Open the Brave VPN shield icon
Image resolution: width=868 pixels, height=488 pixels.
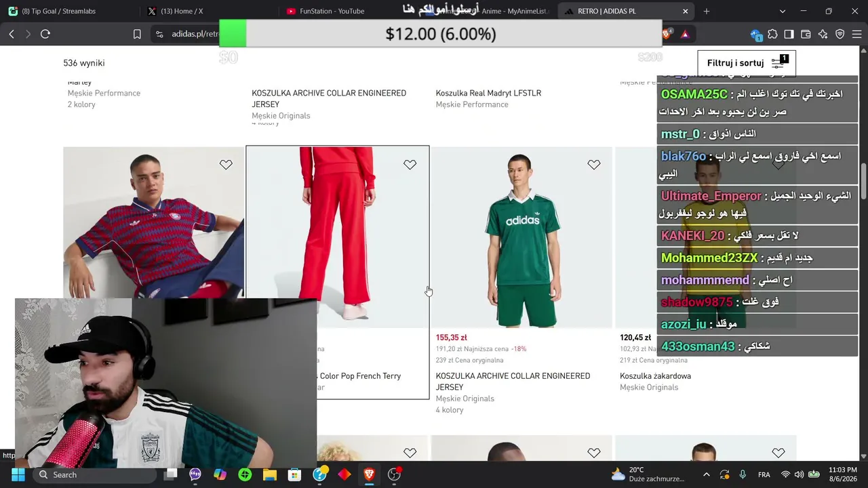pyautogui.click(x=840, y=34)
